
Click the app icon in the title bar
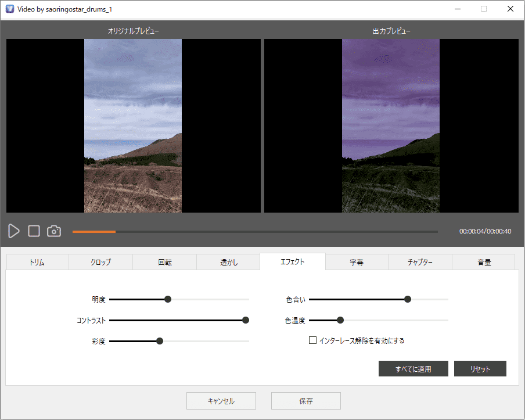coord(9,9)
